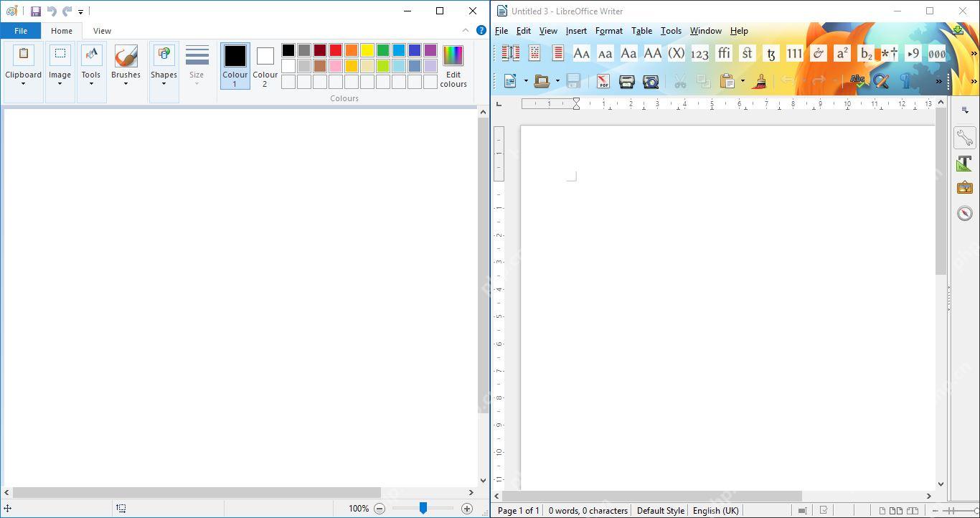The image size is (980, 518).
Task: Open Find & Replace in Writer toolbar
Action: pyautogui.click(x=881, y=81)
